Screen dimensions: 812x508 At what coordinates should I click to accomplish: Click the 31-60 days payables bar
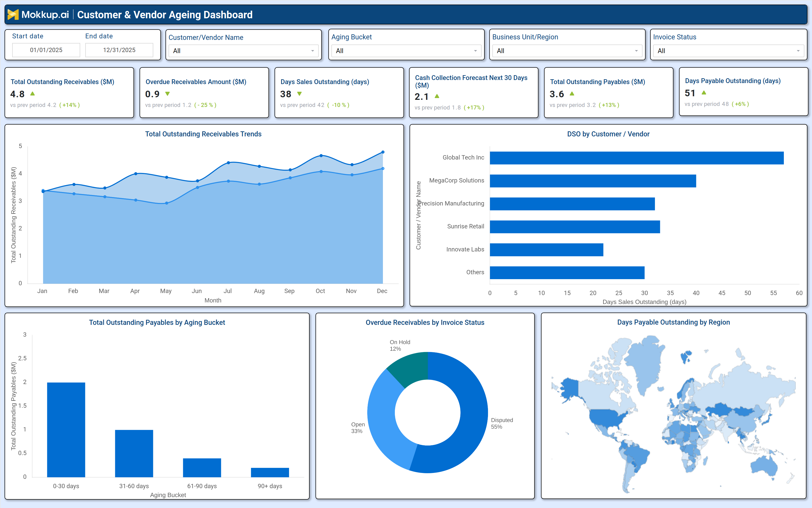(x=134, y=454)
